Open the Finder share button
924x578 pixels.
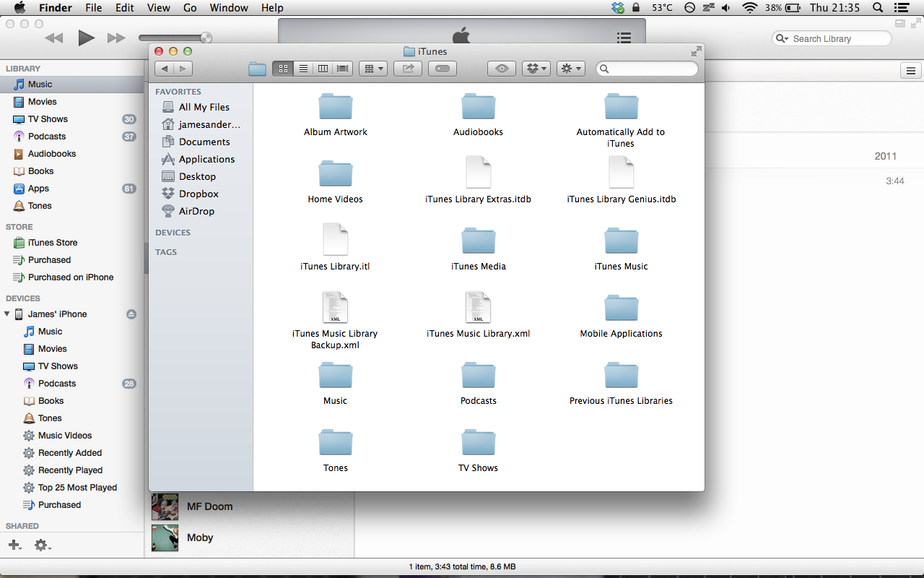coord(408,69)
